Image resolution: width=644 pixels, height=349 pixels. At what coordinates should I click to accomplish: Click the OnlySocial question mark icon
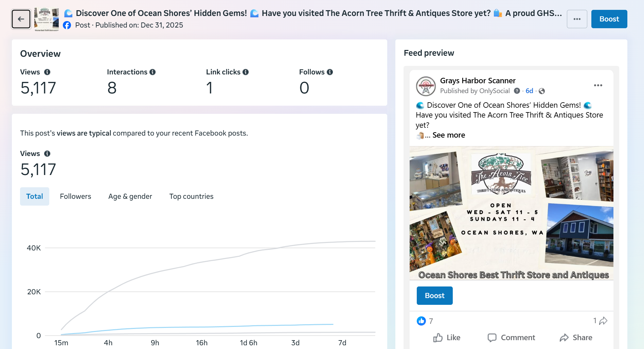517,91
